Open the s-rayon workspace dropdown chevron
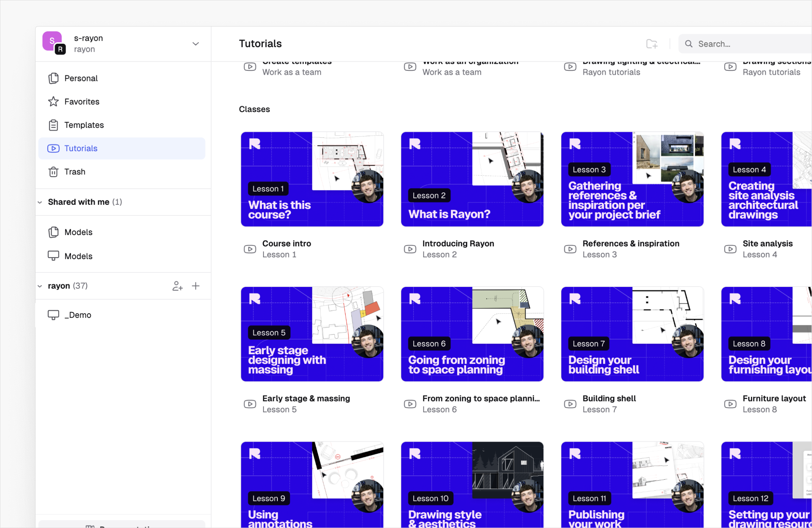The width and height of the screenshot is (812, 528). point(196,44)
